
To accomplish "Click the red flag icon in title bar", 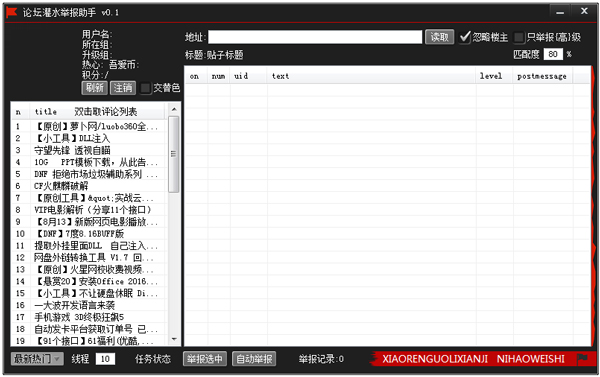I will click(x=11, y=12).
